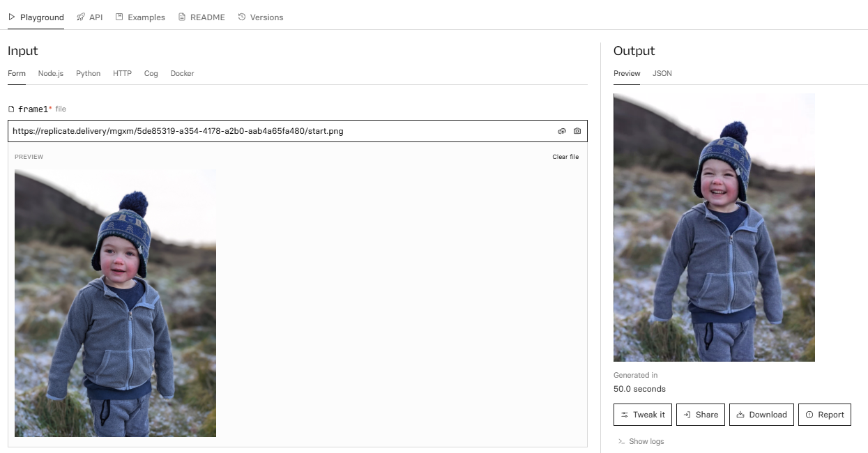Expand Show logs
The height and width of the screenshot is (453, 868).
[641, 441]
